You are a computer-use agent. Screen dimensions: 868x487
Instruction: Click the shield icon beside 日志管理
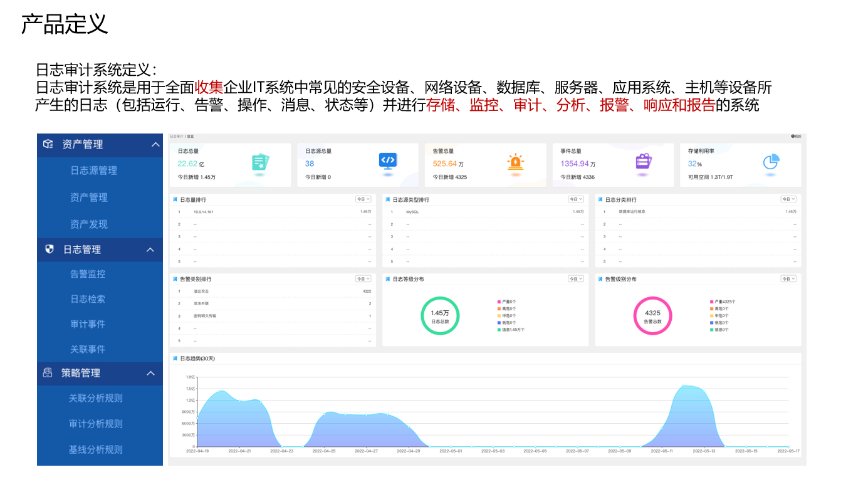[50, 249]
